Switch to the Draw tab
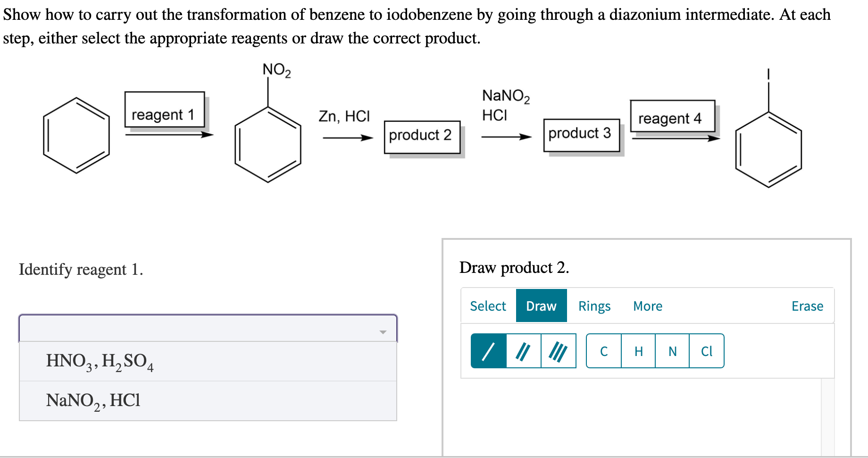The width and height of the screenshot is (868, 458). (x=541, y=306)
